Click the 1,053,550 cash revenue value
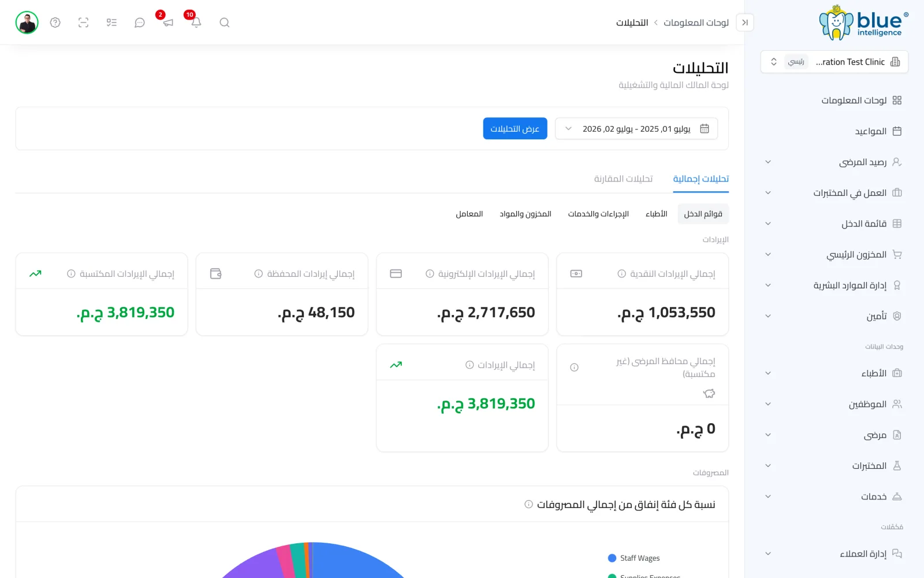Viewport: 924px width, 578px height. (666, 313)
